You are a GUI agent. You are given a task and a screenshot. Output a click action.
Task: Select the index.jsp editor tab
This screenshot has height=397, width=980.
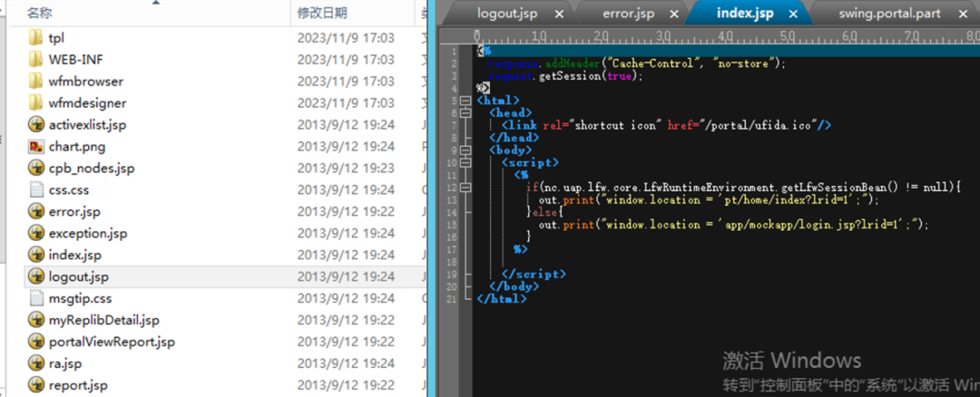[x=745, y=14]
